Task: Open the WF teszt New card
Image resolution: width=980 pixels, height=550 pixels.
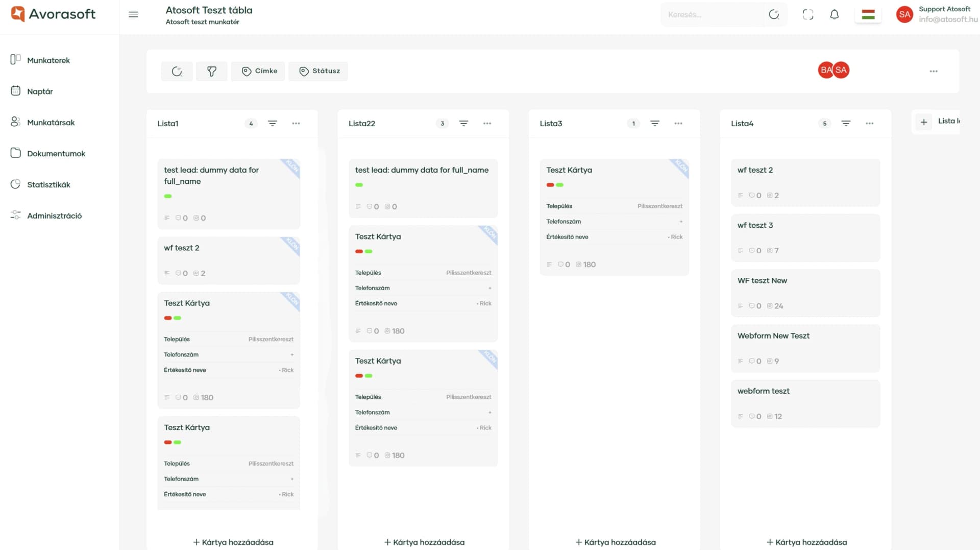Action: [805, 293]
